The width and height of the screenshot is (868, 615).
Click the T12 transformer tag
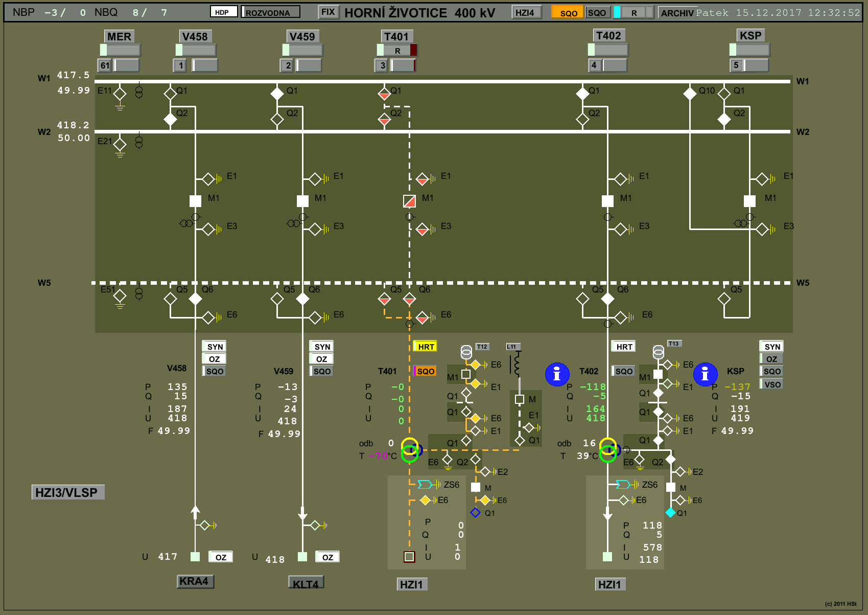click(482, 347)
